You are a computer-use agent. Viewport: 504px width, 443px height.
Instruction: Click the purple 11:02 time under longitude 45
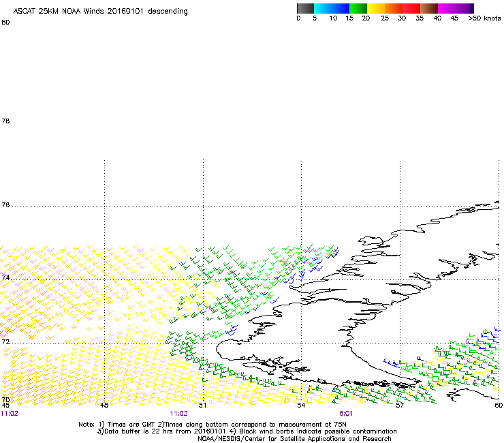10,414
